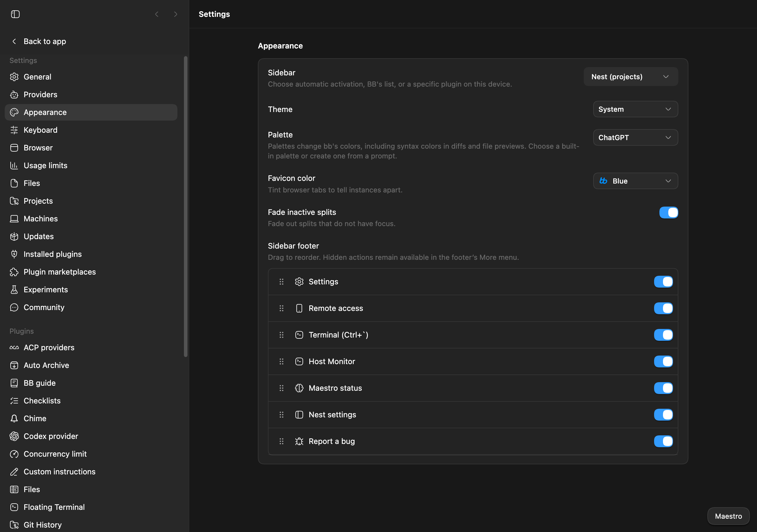
Task: Open the Projects settings page
Action: 91,201
